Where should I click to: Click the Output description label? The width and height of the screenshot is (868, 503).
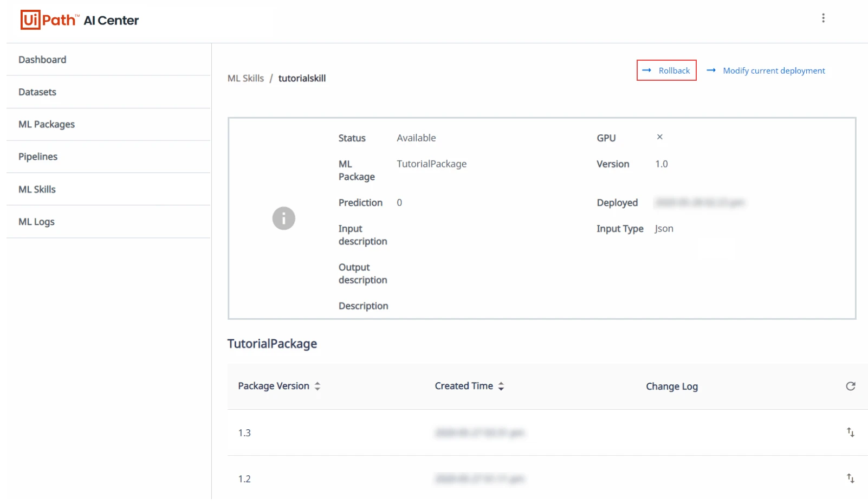coord(362,274)
